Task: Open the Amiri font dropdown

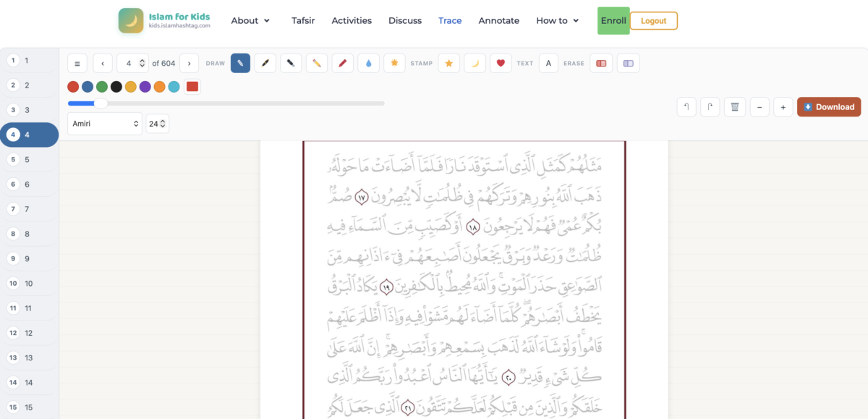Action: [105, 124]
